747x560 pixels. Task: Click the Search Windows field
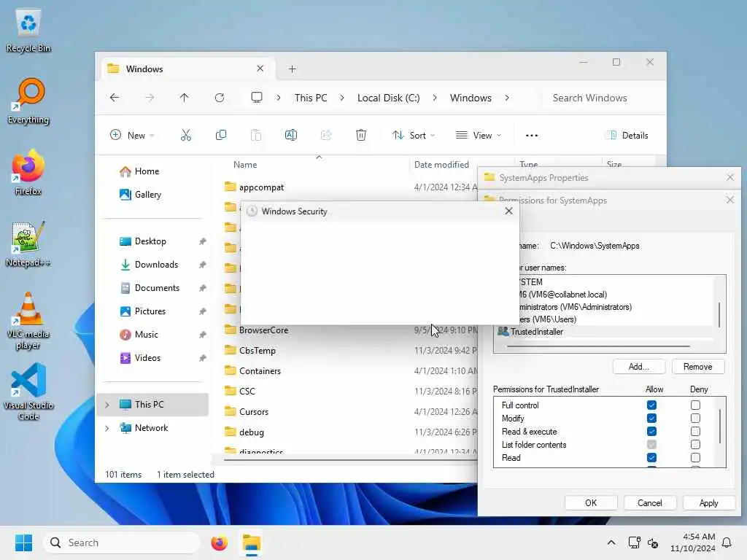pos(603,98)
